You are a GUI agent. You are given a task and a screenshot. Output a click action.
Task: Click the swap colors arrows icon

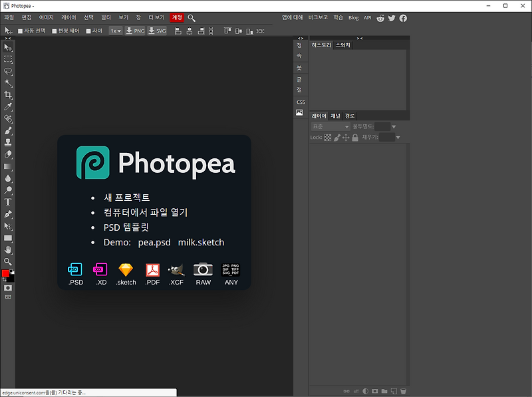[x=4, y=279]
